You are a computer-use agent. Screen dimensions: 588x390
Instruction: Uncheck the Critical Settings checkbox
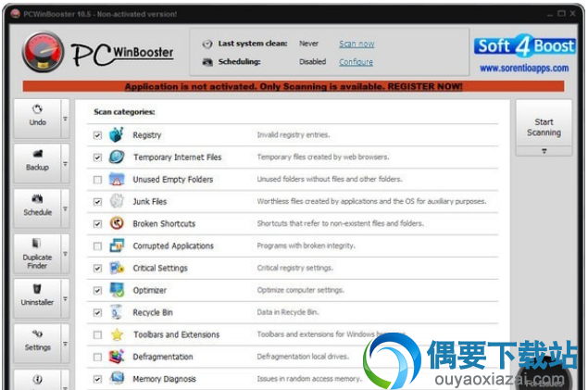97,268
